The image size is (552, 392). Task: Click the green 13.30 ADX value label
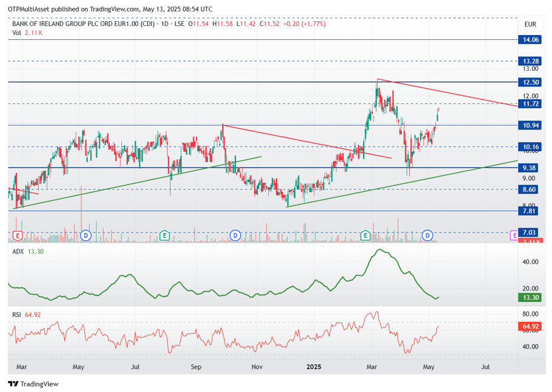pyautogui.click(x=530, y=298)
